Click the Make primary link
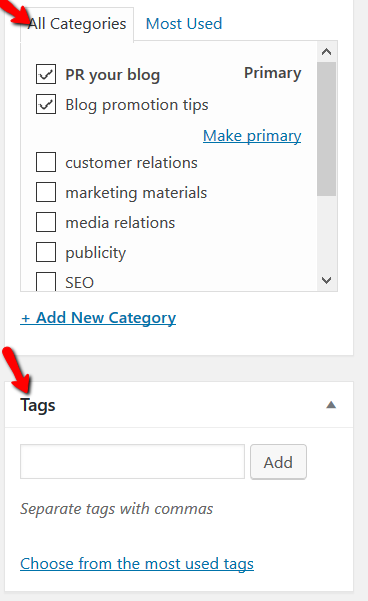The image size is (368, 601). 252,136
